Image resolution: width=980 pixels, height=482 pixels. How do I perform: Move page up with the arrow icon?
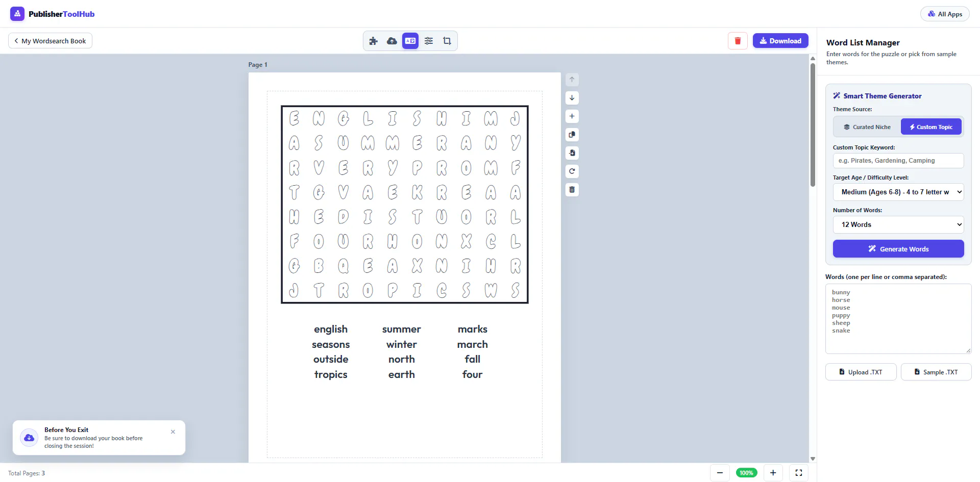tap(572, 80)
